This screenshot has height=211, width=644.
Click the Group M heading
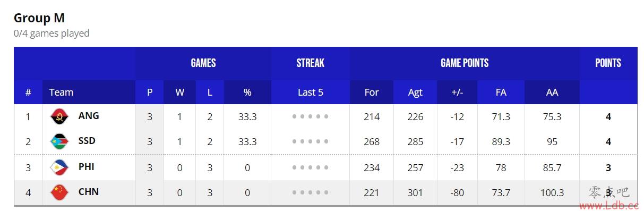coord(39,18)
